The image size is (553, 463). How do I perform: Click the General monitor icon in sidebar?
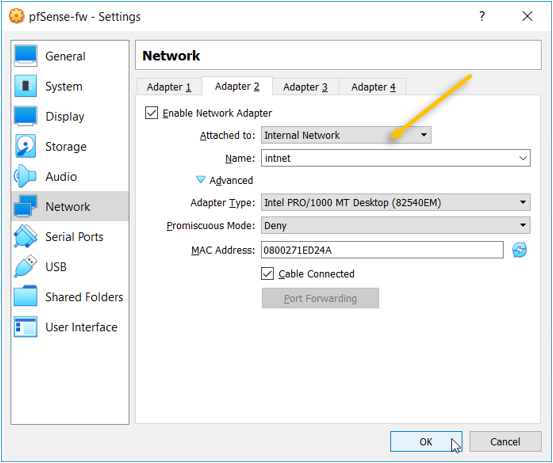(25, 56)
